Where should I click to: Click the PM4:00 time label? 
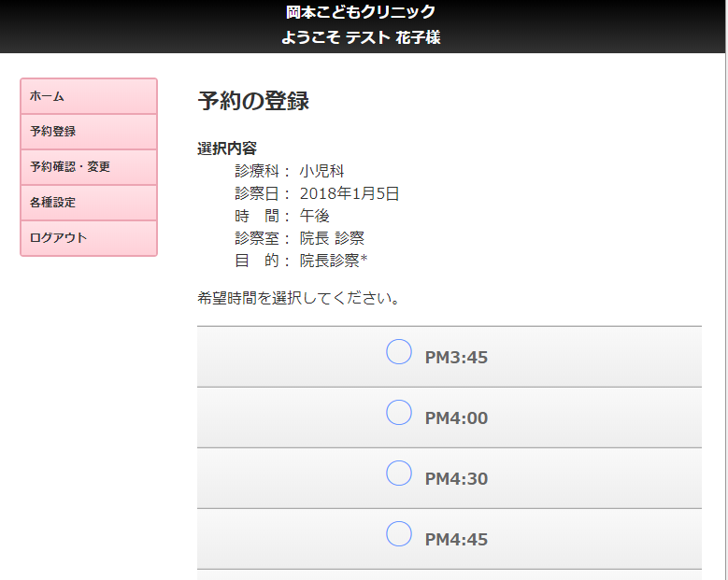tap(456, 418)
